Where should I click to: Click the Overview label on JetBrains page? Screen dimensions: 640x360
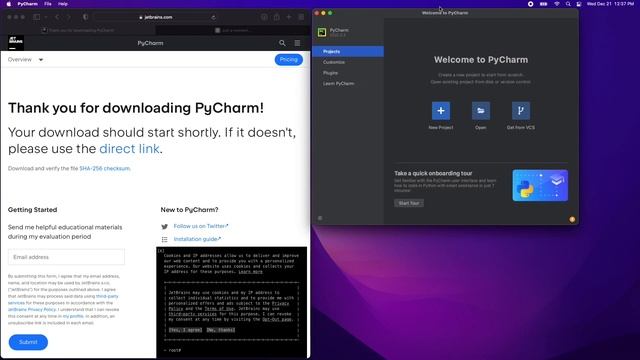[20, 60]
